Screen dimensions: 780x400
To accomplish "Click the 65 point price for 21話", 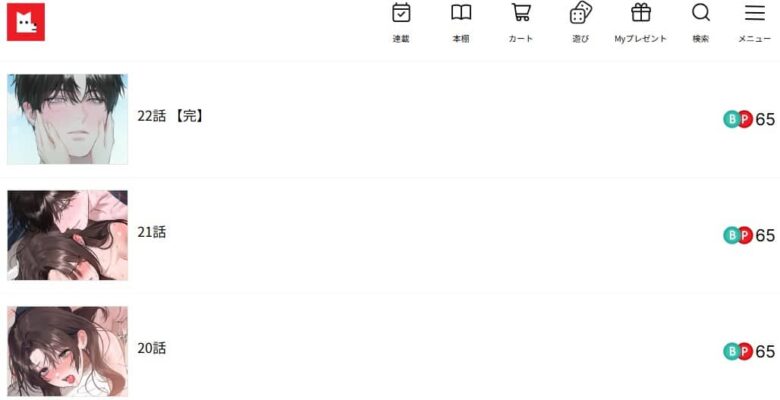I will 765,235.
